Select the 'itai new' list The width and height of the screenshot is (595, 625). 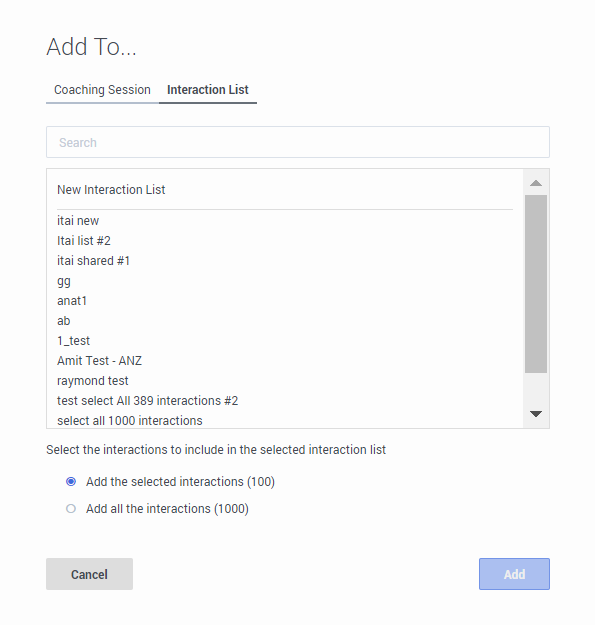pyautogui.click(x=285, y=221)
